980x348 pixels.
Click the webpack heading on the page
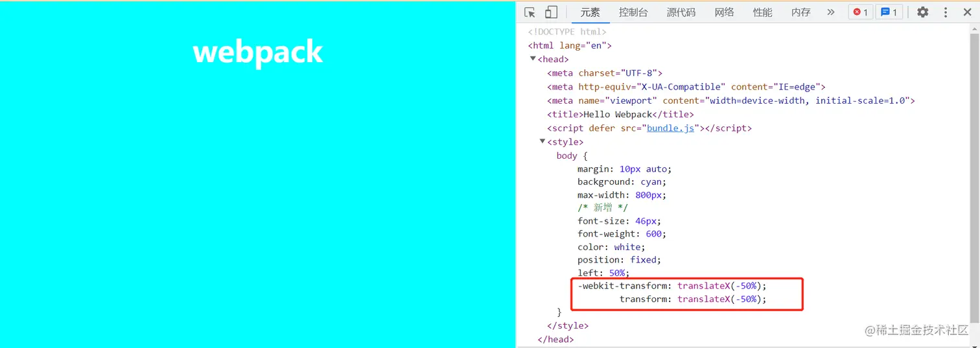[258, 52]
